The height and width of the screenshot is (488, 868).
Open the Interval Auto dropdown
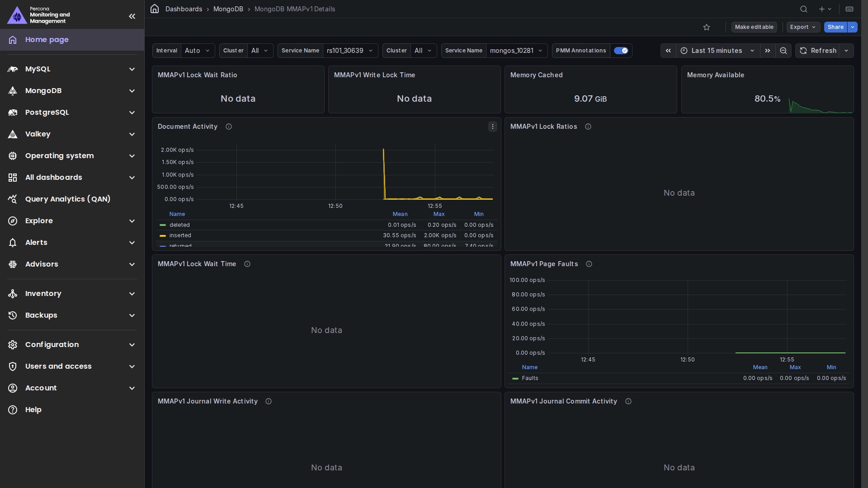[x=198, y=51]
